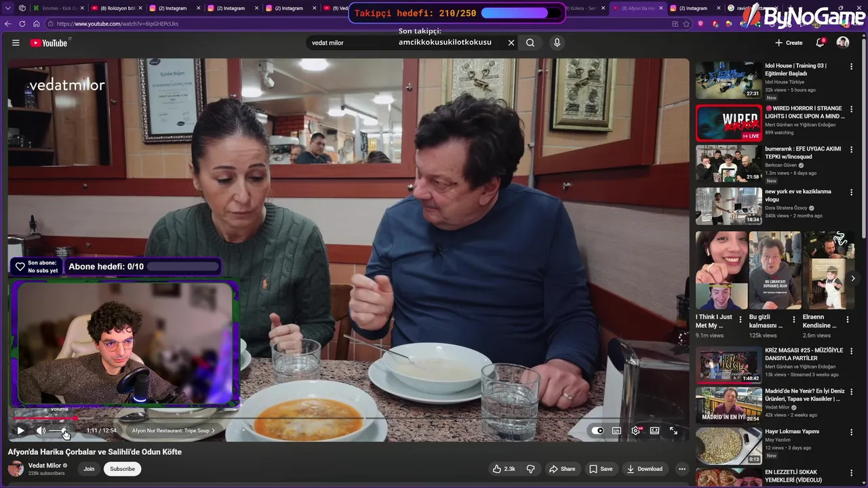Open options for KRİZ MASASI #25
Viewport: 868px width, 488px height.
[x=852, y=351]
